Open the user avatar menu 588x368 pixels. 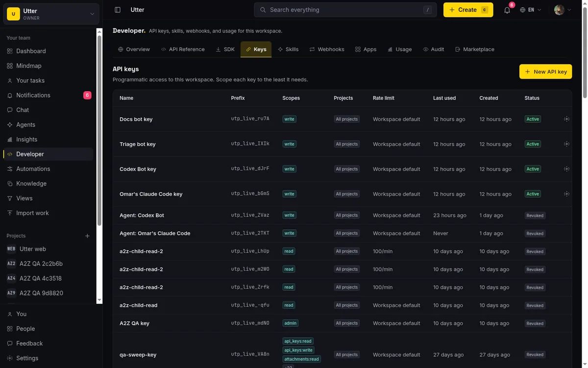pyautogui.click(x=563, y=10)
